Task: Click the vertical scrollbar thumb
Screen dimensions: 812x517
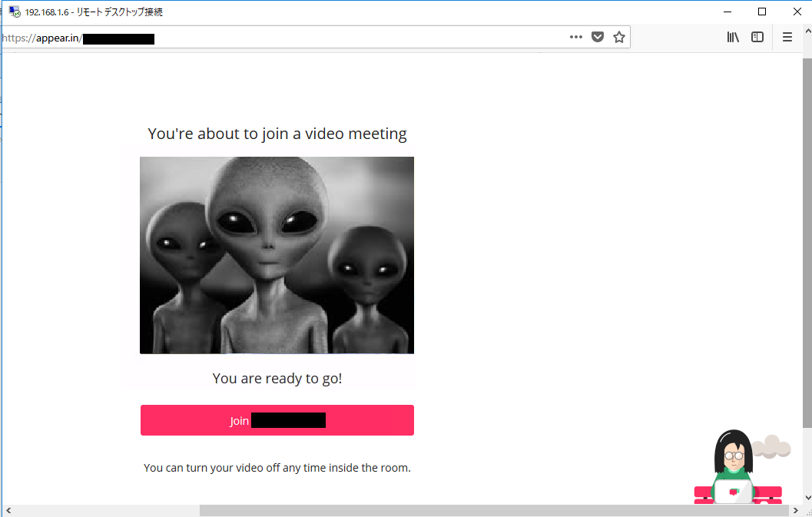Action: pos(807,244)
